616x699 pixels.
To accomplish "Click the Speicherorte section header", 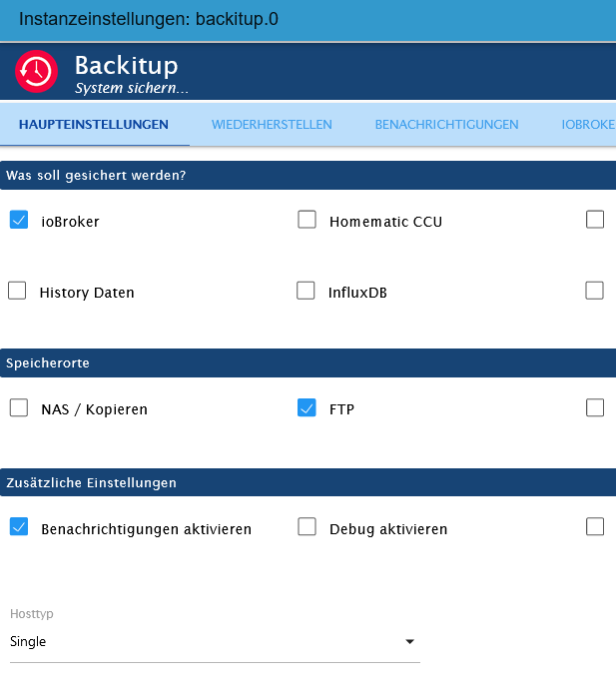I will click(x=308, y=363).
